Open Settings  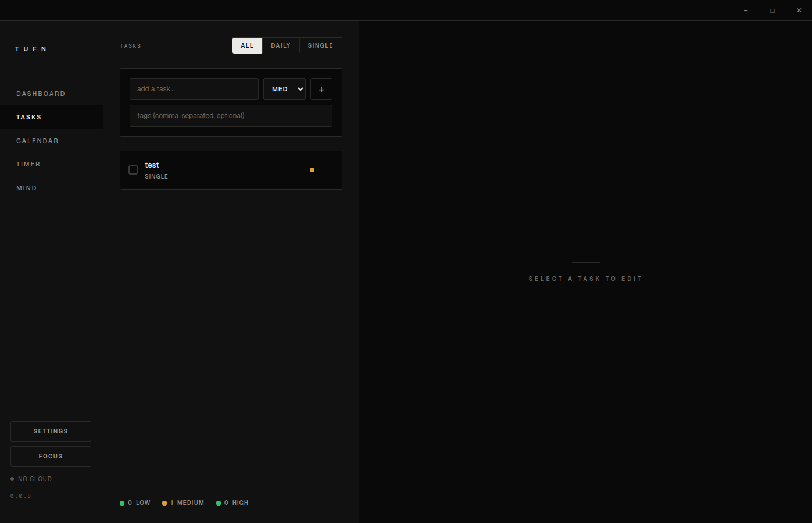tap(51, 431)
